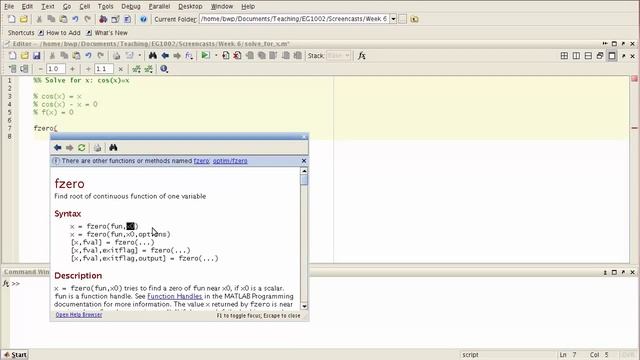The image size is (640, 360).
Task: Open the Parallel menu
Action: (159, 7)
